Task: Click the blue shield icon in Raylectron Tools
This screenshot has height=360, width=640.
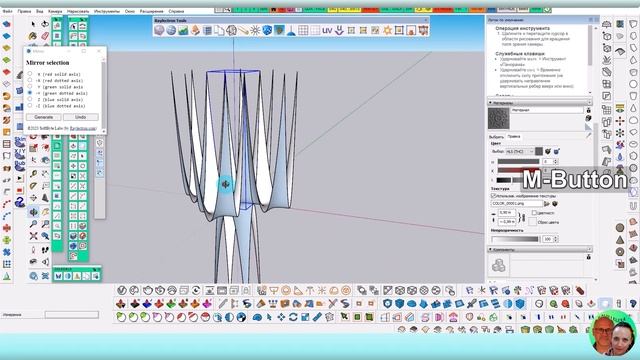Action: pyautogui.click(x=267, y=30)
